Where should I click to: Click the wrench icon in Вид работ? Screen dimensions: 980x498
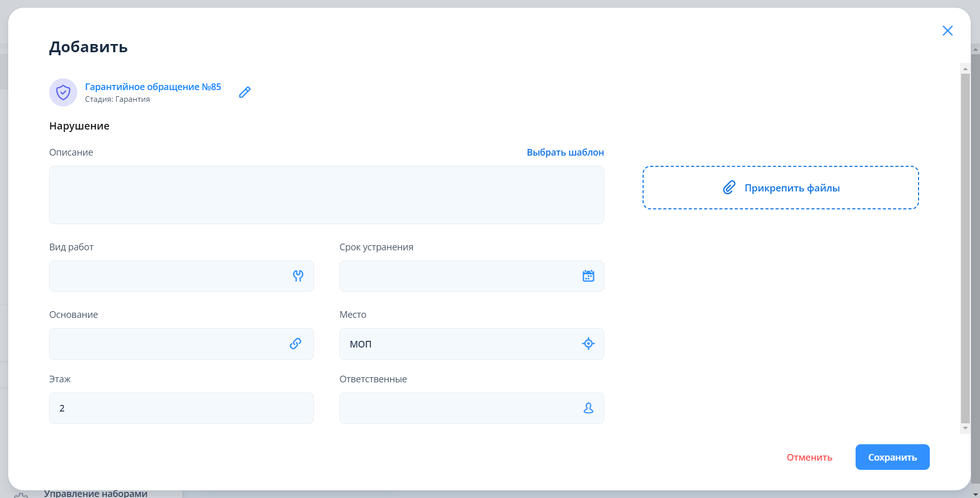pos(298,276)
